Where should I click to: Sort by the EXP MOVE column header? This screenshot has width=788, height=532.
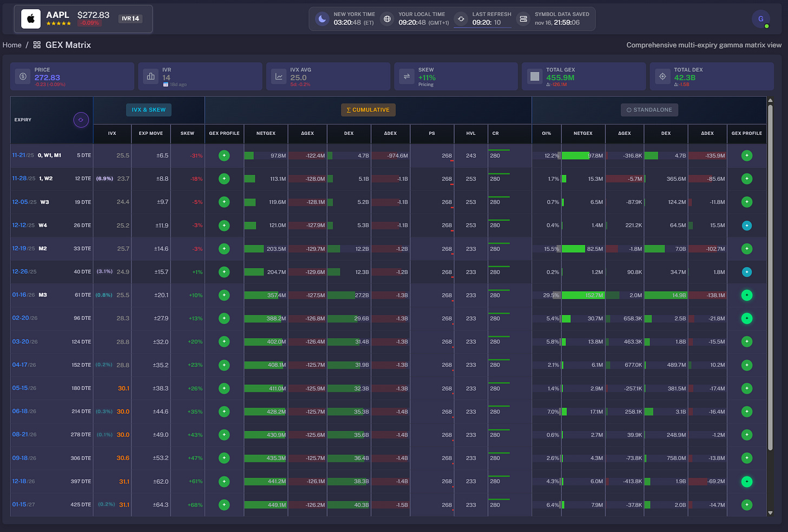coord(151,133)
